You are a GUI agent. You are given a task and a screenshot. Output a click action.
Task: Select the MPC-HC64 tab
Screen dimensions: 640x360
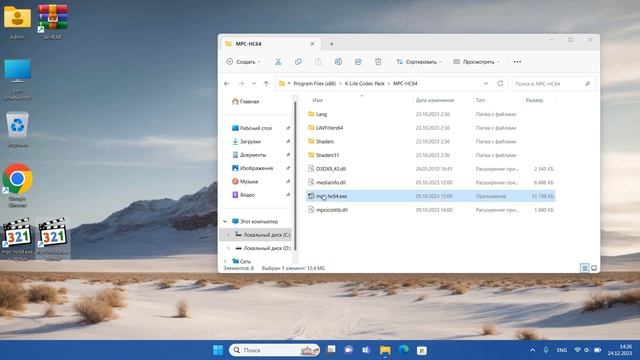click(x=269, y=44)
